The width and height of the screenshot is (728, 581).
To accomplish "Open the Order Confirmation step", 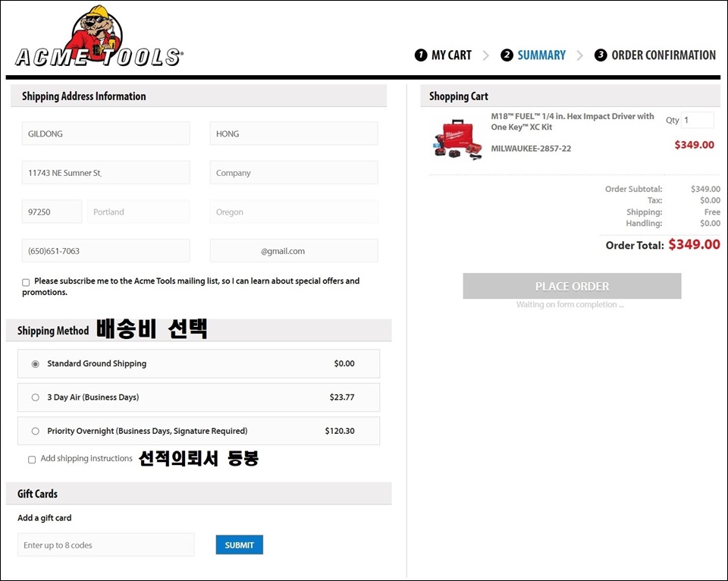I will 654,55.
